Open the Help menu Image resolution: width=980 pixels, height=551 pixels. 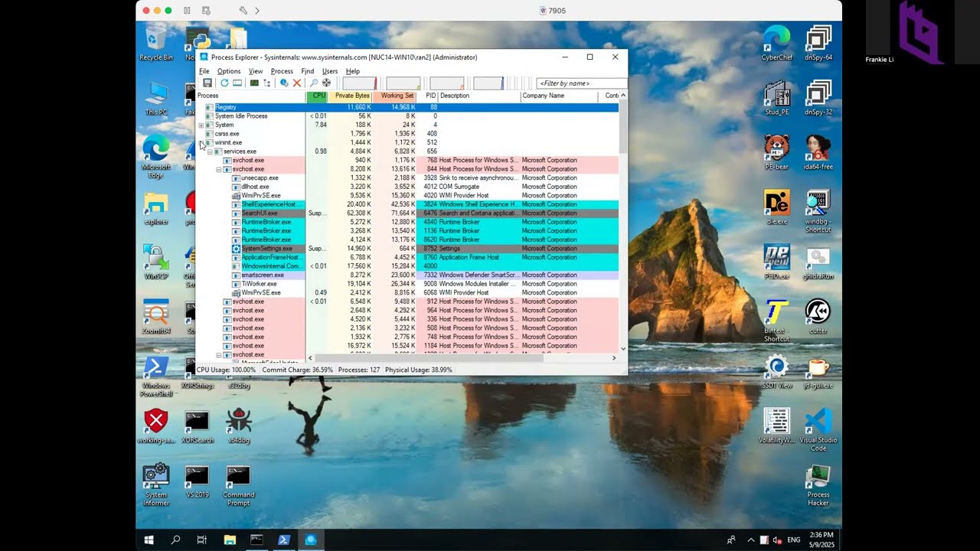click(353, 71)
